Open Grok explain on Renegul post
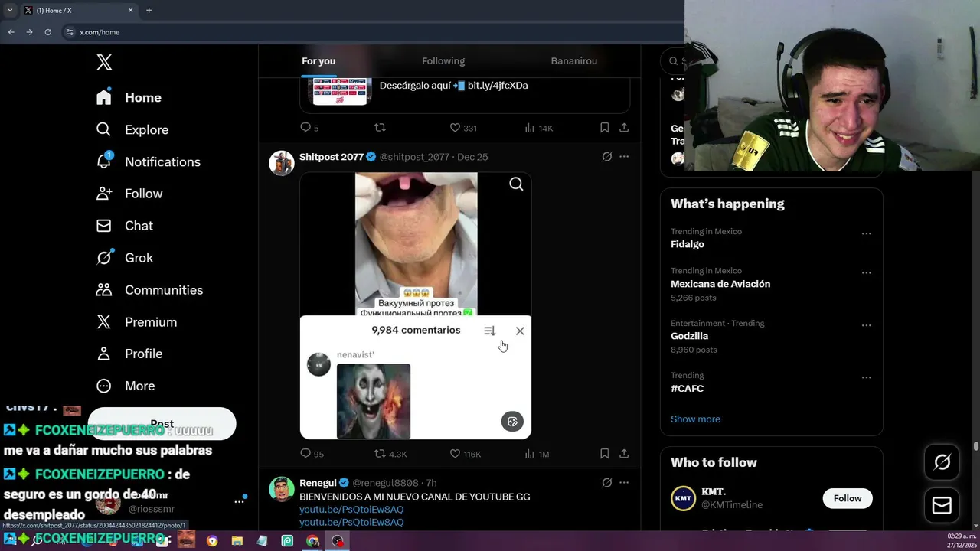 607,483
